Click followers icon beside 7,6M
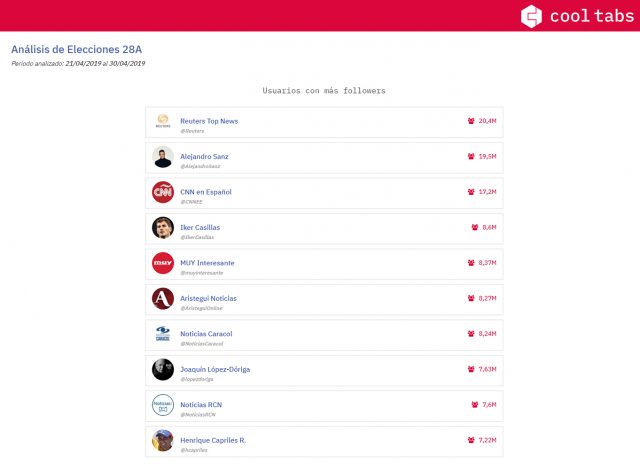The height and width of the screenshot is (470, 640). click(x=475, y=405)
